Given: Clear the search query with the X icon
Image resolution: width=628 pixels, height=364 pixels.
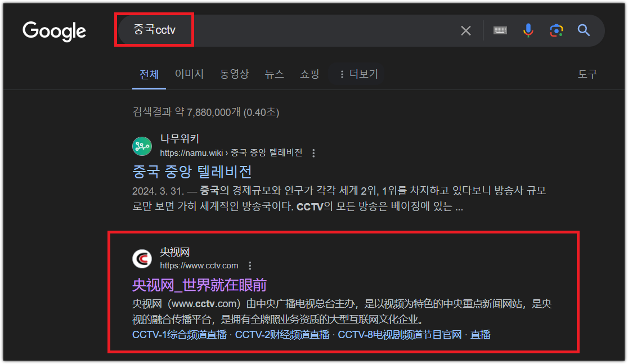Looking at the screenshot, I should click(465, 30).
